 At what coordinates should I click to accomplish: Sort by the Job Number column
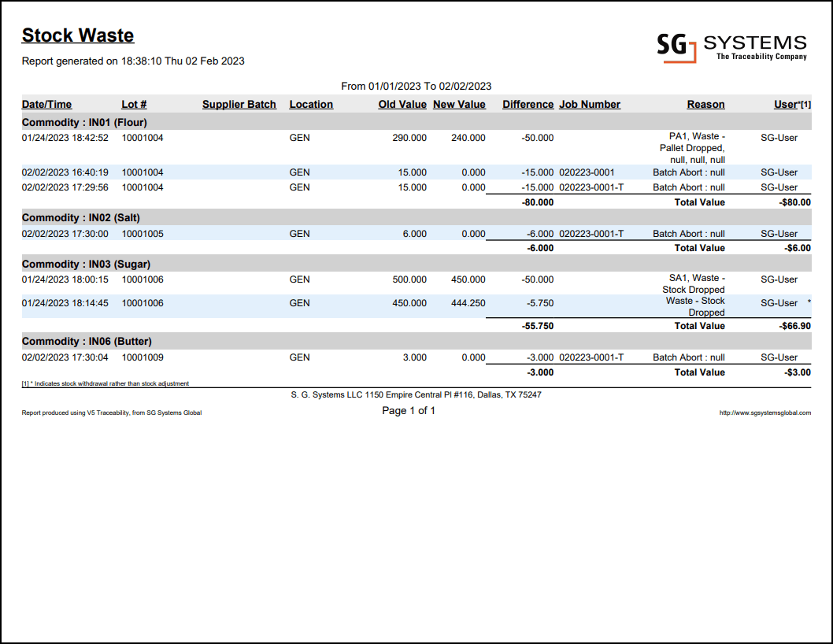(589, 104)
